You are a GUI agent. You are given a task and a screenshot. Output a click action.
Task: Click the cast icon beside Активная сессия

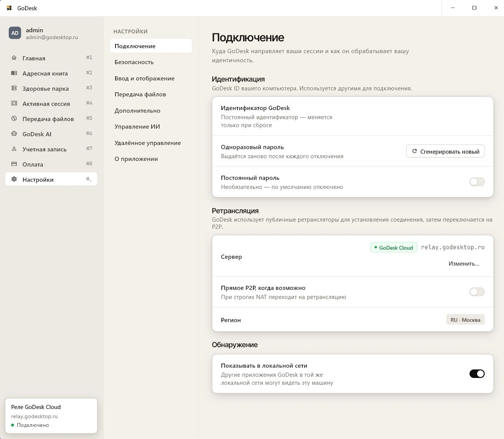tap(14, 103)
